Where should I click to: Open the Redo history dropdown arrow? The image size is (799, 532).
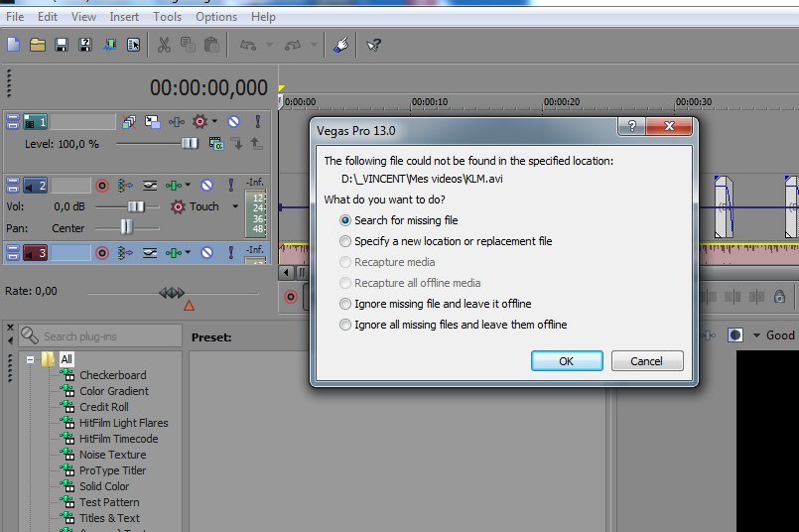point(314,45)
